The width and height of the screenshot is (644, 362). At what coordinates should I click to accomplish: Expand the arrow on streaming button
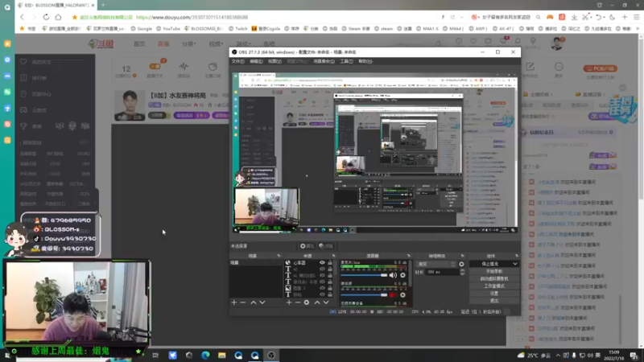(514, 264)
